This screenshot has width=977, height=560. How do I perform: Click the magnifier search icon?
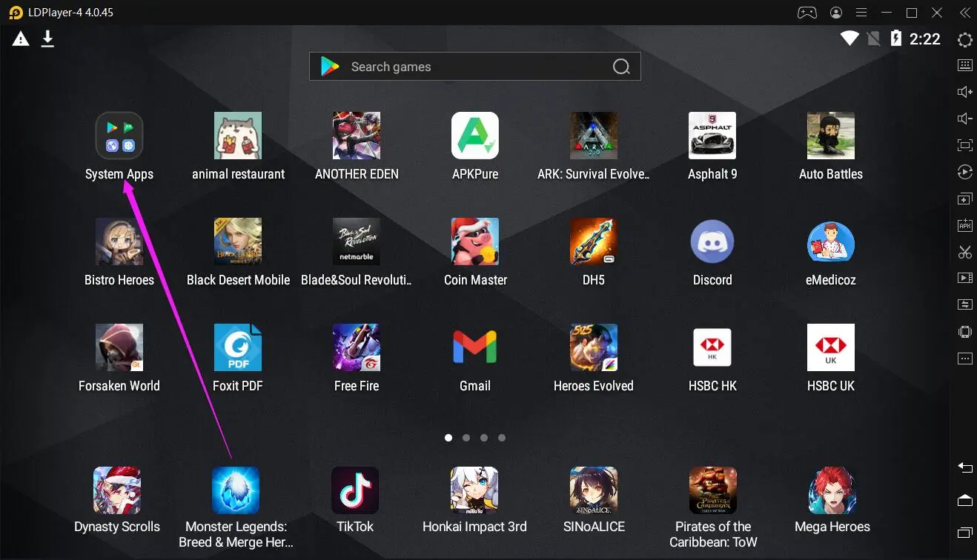(x=621, y=67)
